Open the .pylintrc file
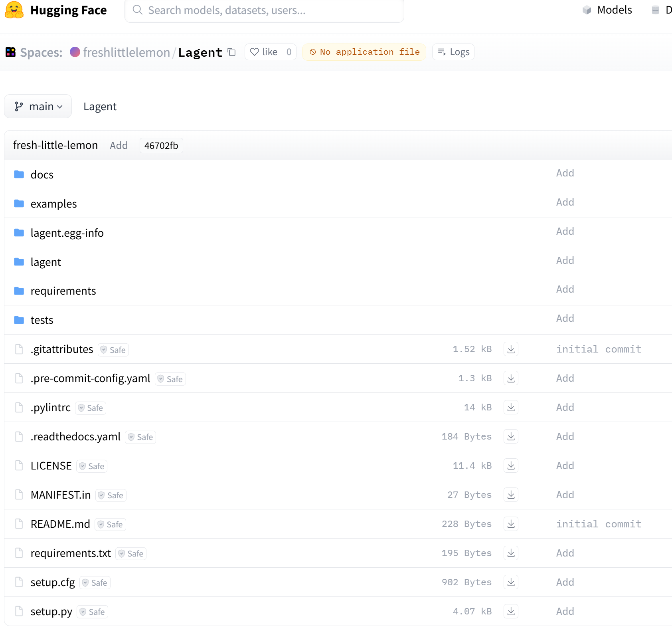This screenshot has width=672, height=626. tap(50, 408)
